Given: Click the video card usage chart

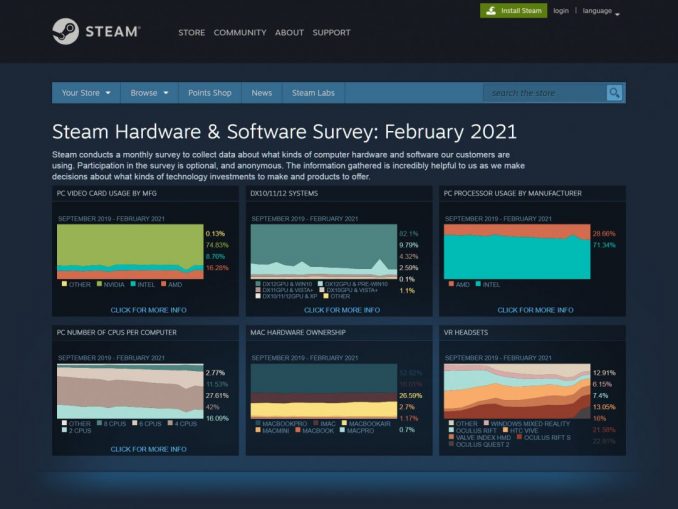Looking at the screenshot, I should pos(130,252).
